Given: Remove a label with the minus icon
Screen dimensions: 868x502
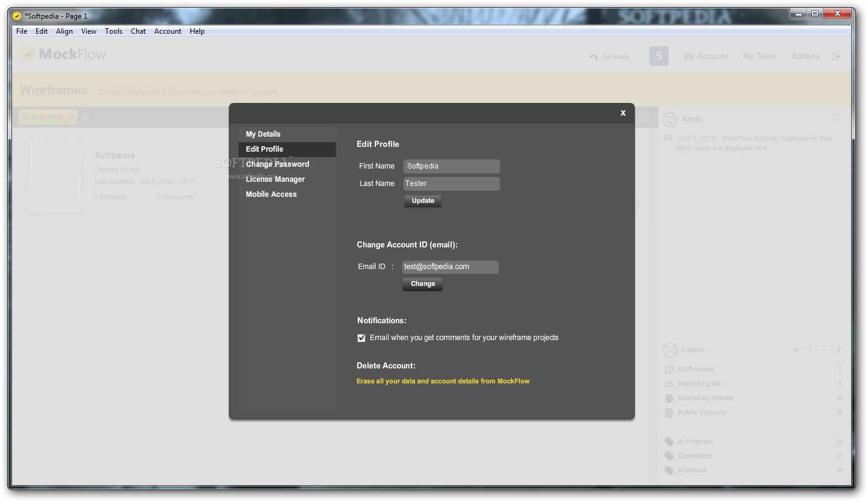Looking at the screenshot, I should point(824,350).
